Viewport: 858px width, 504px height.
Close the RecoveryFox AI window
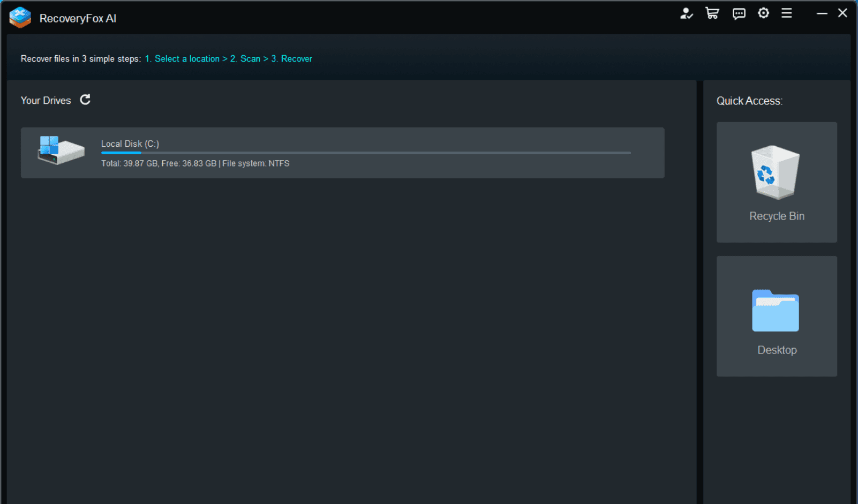[x=842, y=13]
